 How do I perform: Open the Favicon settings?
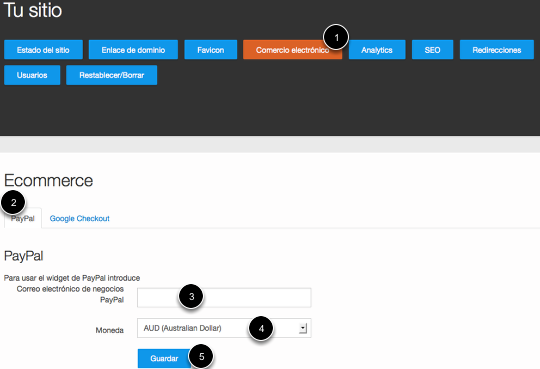coord(211,50)
